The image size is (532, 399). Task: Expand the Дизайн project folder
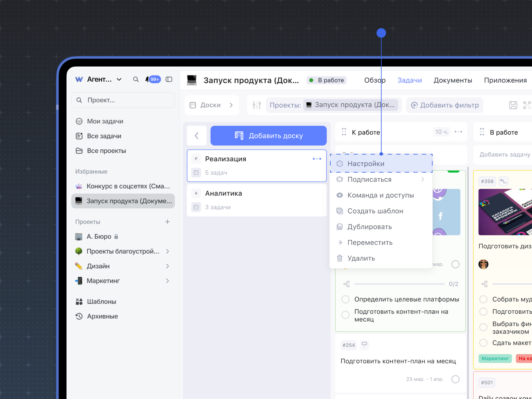pos(168,266)
